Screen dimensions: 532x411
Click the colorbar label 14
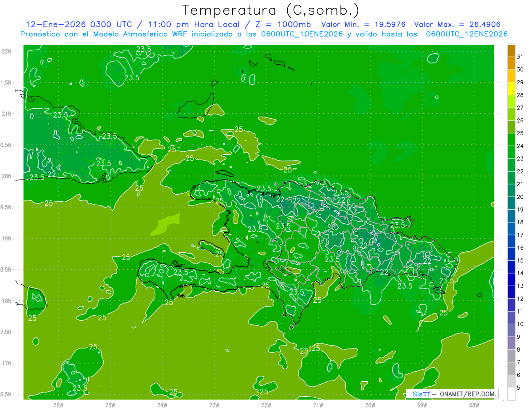coord(520,273)
